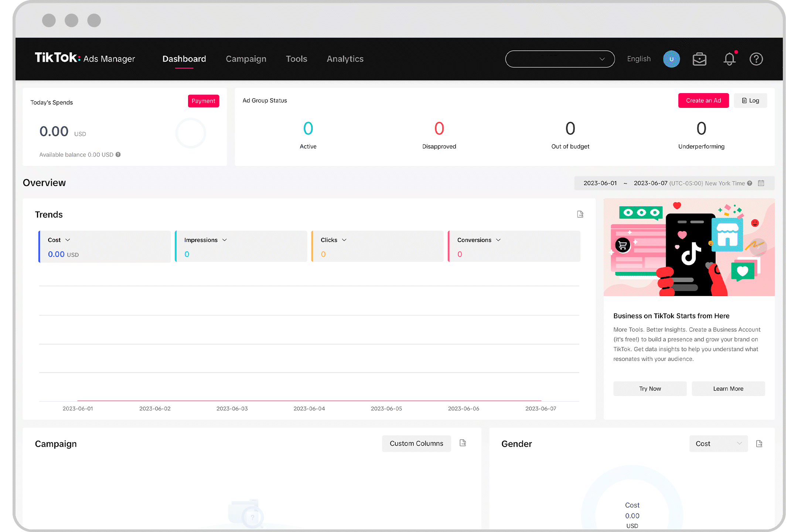Open the notifications bell icon
The width and height of the screenshot is (798, 532).
pos(729,59)
